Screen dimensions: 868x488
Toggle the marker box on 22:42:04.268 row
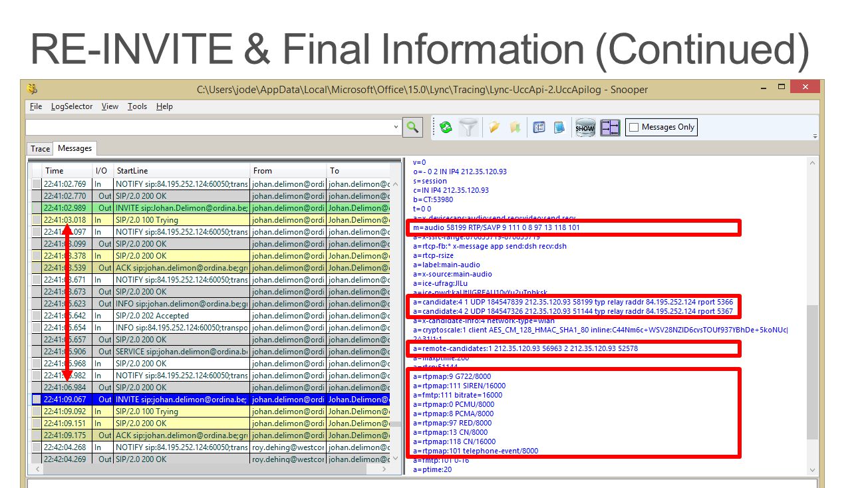coord(37,447)
